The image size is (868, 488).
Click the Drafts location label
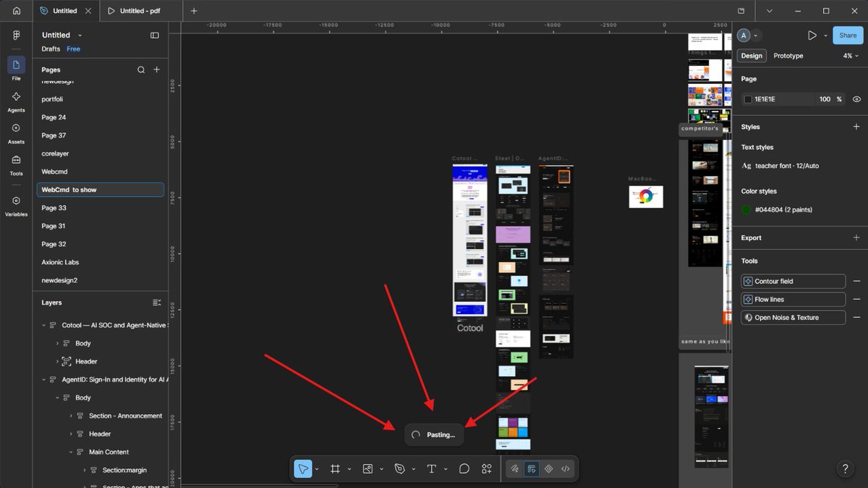[51, 49]
